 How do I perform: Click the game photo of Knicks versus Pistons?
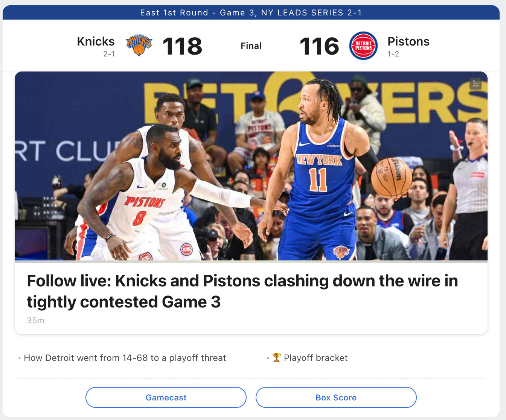(x=251, y=166)
